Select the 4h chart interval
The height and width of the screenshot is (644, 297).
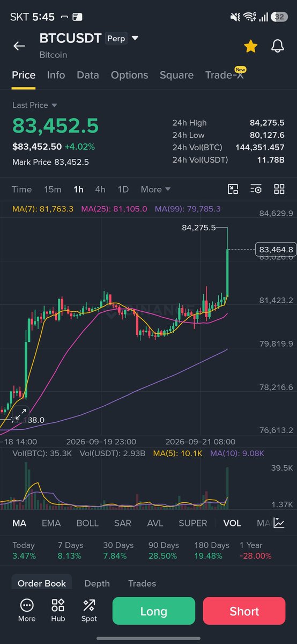pyautogui.click(x=100, y=189)
